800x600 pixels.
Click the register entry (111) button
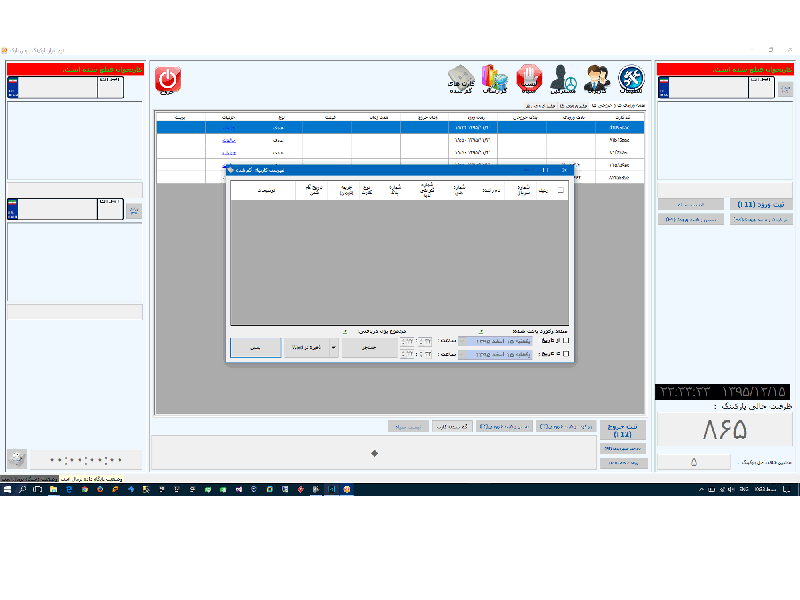coord(761,204)
